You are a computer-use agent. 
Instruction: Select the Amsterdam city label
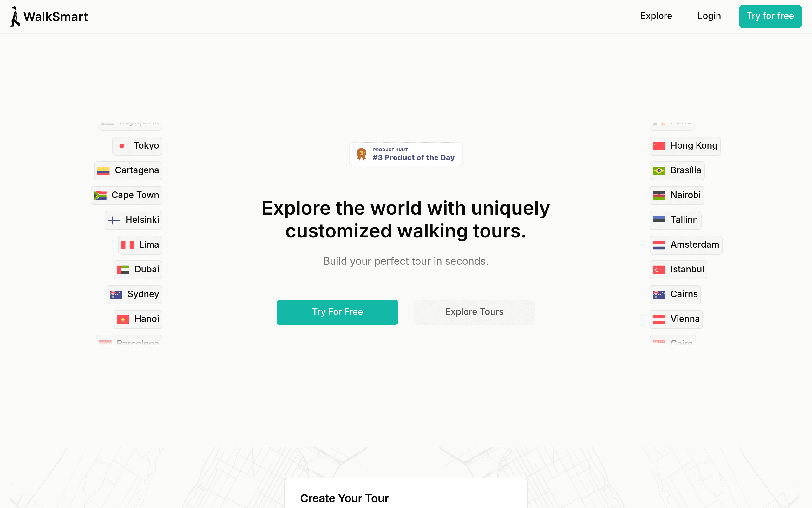(x=695, y=244)
